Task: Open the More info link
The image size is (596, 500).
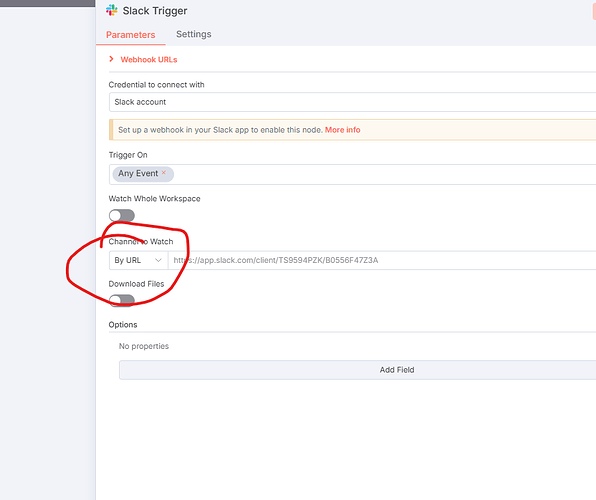Action: tap(342, 130)
